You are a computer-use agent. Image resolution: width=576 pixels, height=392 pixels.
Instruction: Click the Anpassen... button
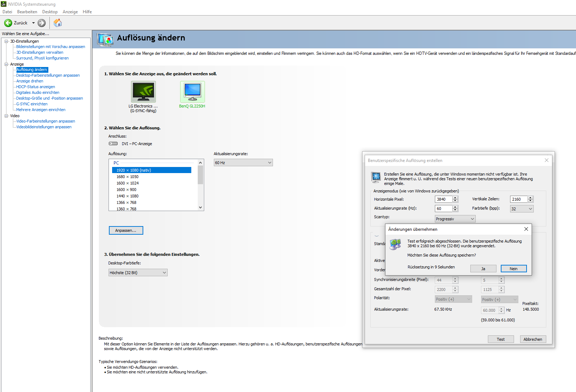click(x=126, y=230)
